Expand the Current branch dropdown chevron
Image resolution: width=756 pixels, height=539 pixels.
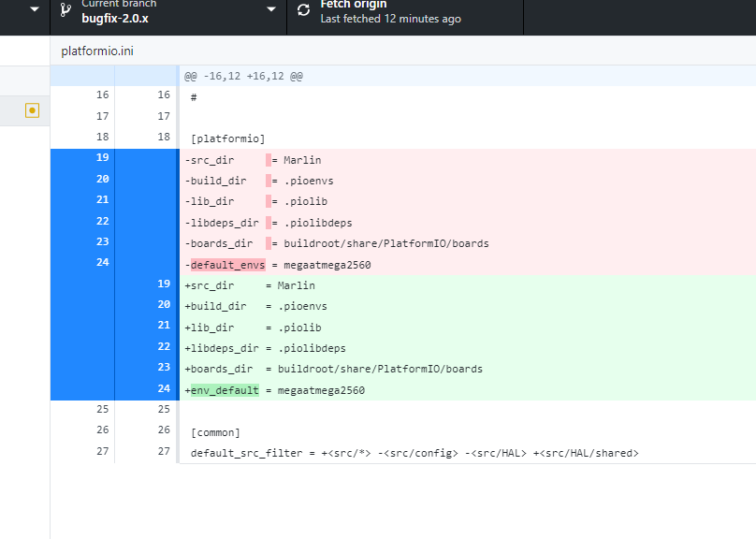point(271,10)
